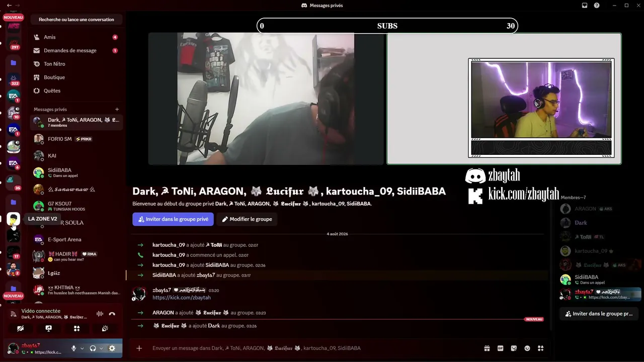Screen dimensions: 644x362
Task: Open the emoji picker
Action: [527, 348]
